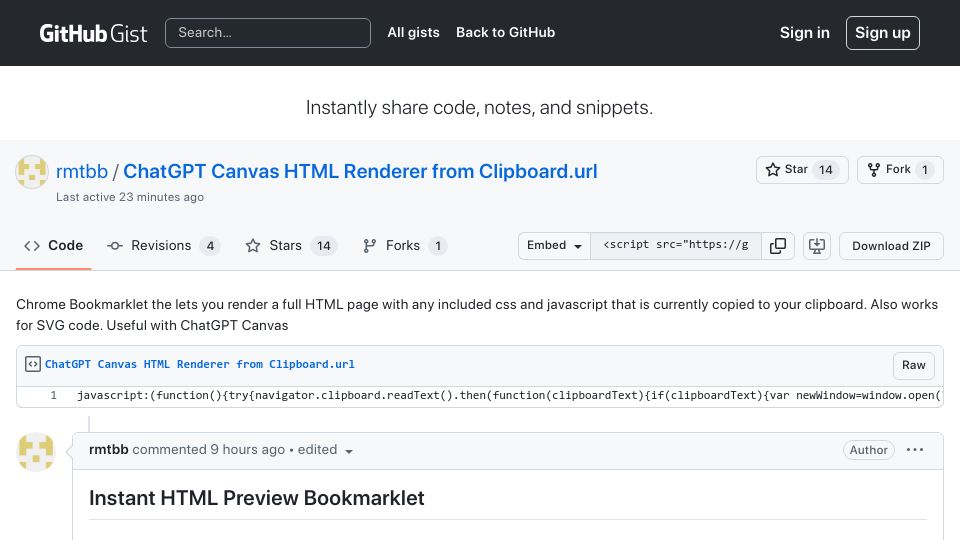Expand the Embed dropdown
960x540 pixels.
[554, 246]
